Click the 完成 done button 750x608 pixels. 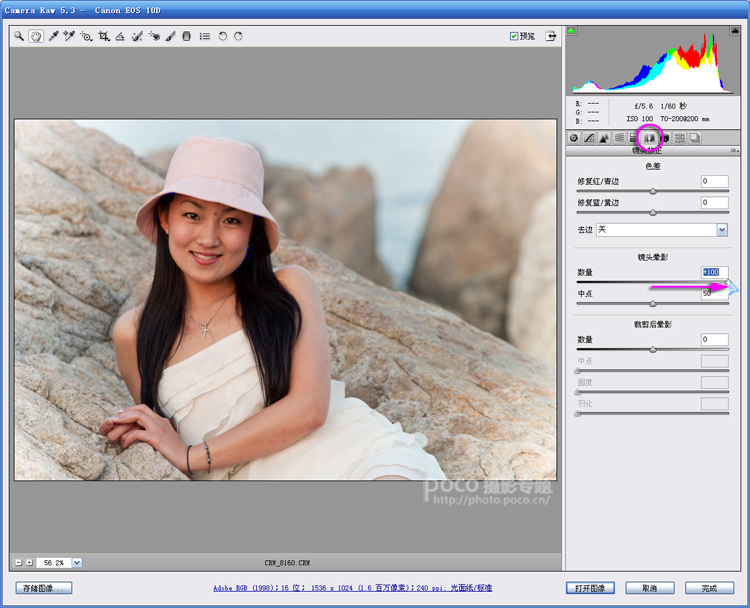[709, 588]
